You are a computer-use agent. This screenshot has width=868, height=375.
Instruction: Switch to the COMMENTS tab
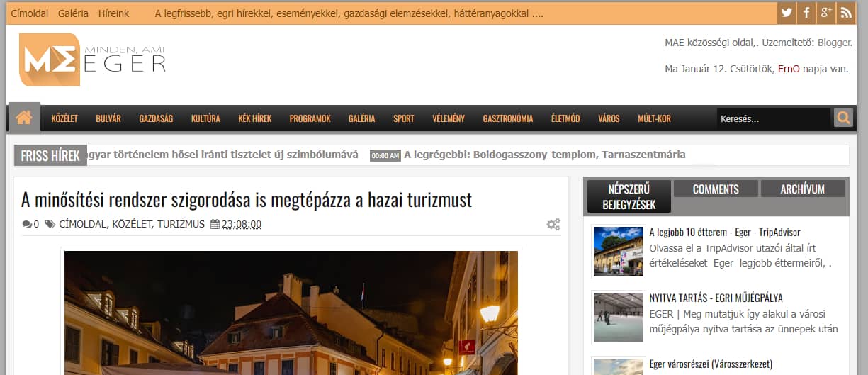pyautogui.click(x=716, y=189)
